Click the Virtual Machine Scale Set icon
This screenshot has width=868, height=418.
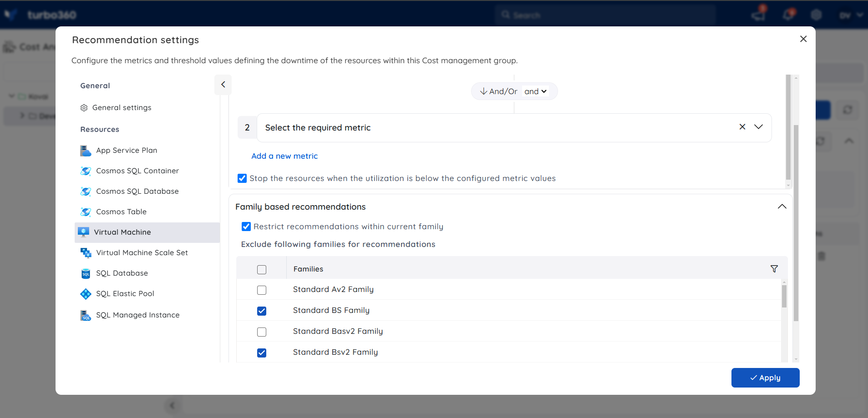(86, 253)
